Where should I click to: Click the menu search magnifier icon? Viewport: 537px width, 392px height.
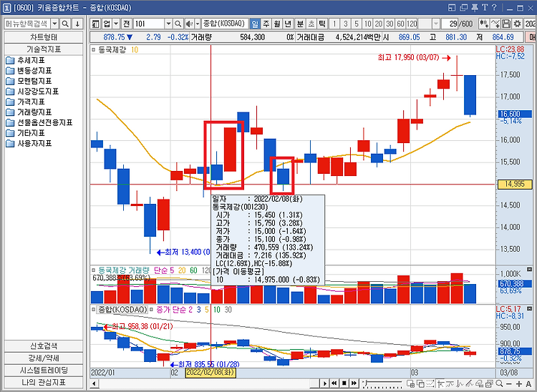click(65, 24)
